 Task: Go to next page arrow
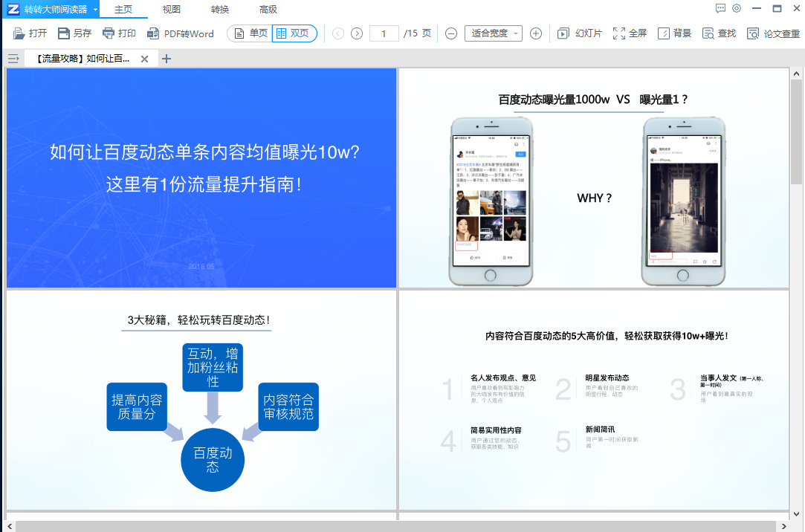pyautogui.click(x=357, y=33)
